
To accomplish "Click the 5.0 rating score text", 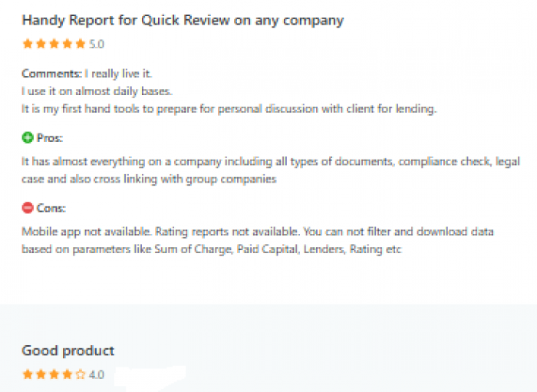I will pos(97,44).
